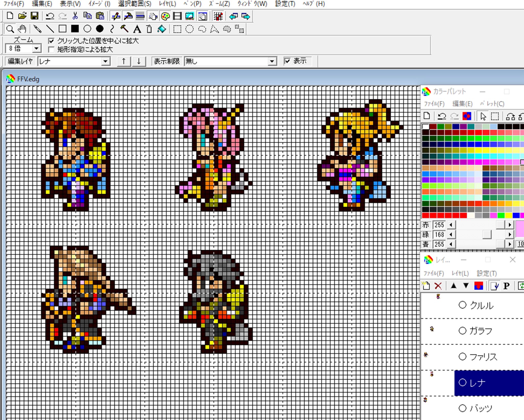Open the 表示制限 dropdown showing 無し
The image size is (524, 420).
click(x=272, y=61)
